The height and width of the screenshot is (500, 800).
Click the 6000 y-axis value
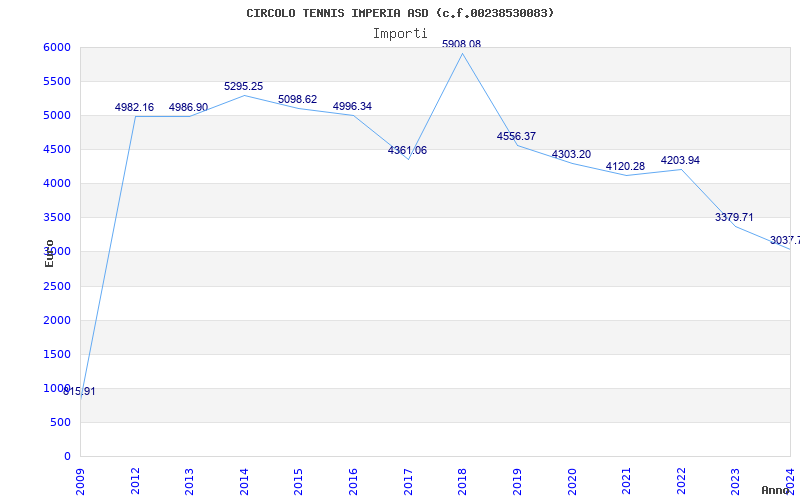pyautogui.click(x=58, y=47)
